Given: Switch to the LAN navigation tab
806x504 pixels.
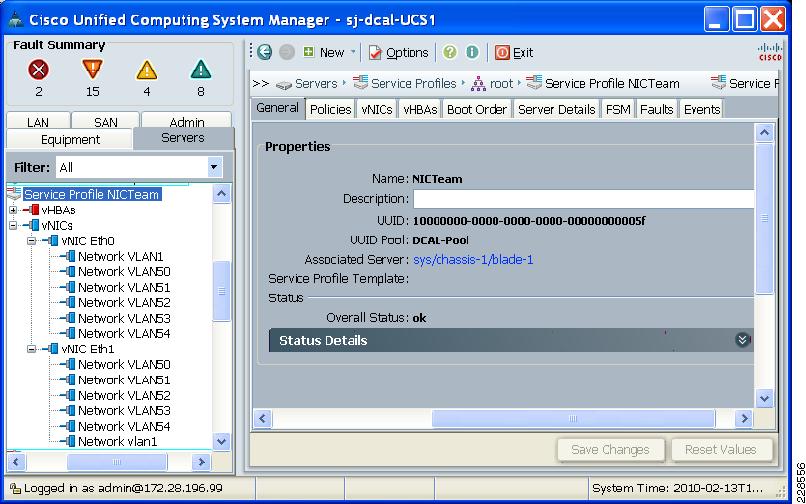Looking at the screenshot, I should pyautogui.click(x=38, y=121).
